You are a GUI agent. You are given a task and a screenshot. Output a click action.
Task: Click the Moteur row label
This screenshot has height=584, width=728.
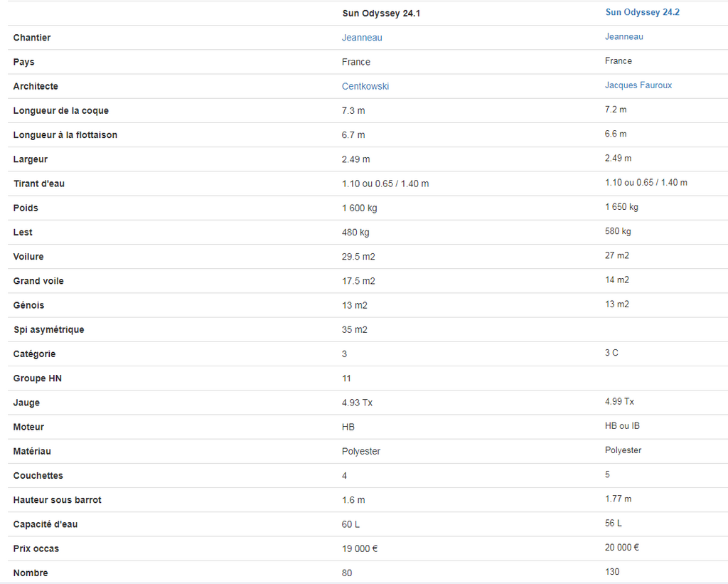tap(28, 427)
